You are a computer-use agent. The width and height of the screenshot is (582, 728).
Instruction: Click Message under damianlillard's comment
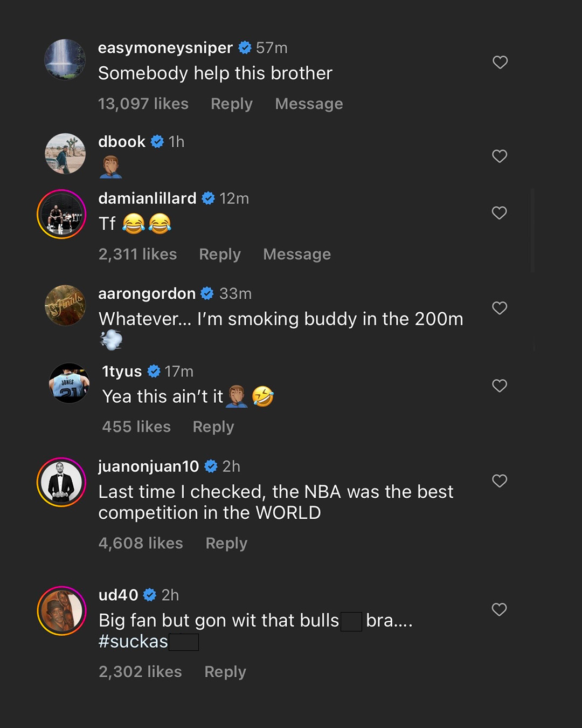point(297,254)
